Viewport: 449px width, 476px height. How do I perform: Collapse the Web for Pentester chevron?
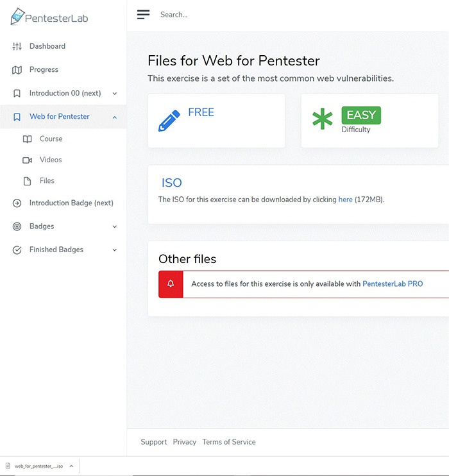[114, 117]
